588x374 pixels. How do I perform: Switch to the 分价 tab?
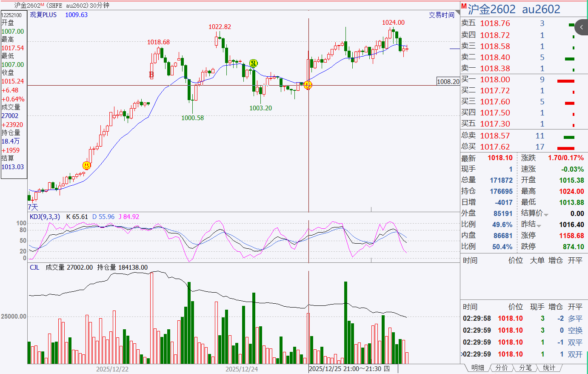[x=502, y=368]
